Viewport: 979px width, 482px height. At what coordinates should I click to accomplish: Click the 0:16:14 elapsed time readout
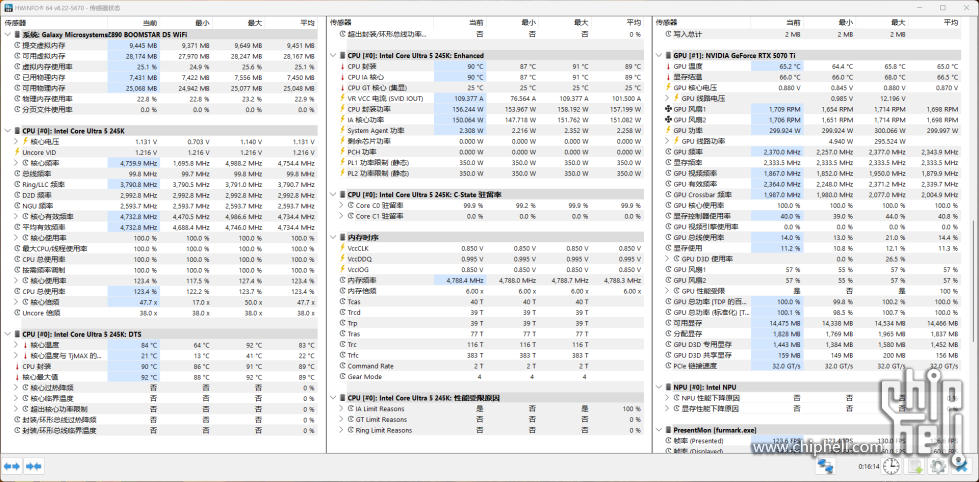tap(870, 466)
